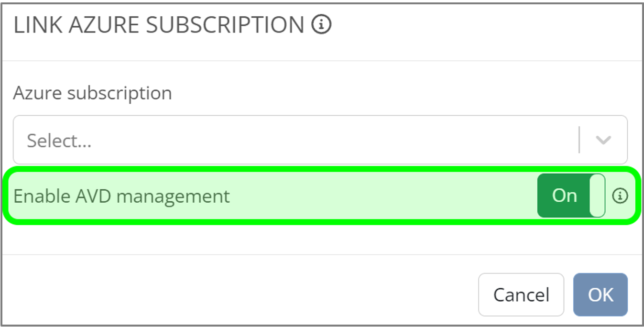Click the "Azure subscription" field label
Viewport: 644px width, 327px height.
coord(92,93)
